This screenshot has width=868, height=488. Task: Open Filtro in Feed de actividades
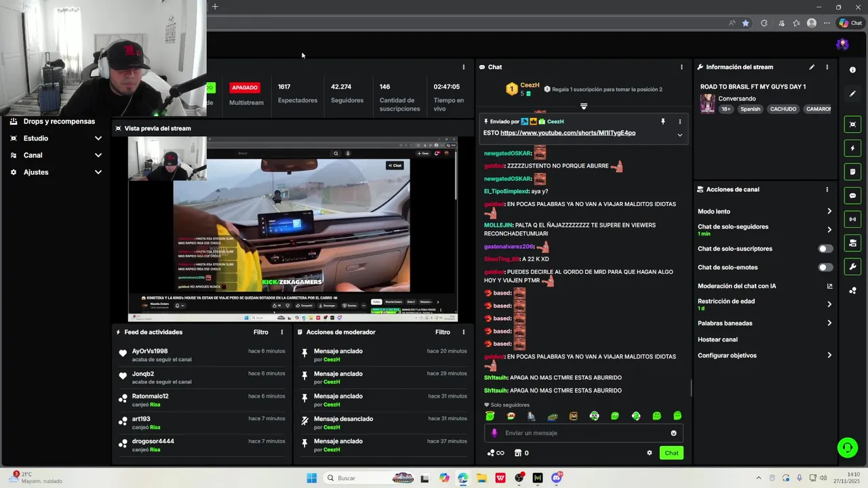coord(261,332)
